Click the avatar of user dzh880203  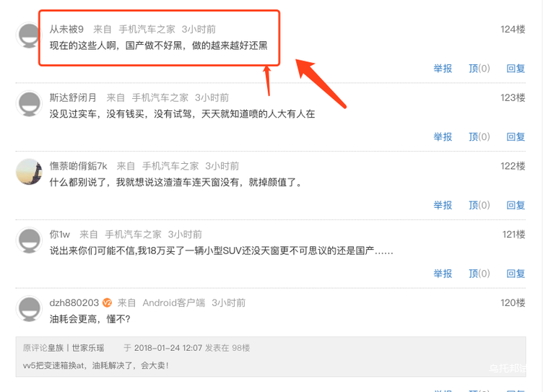[x=29, y=308]
